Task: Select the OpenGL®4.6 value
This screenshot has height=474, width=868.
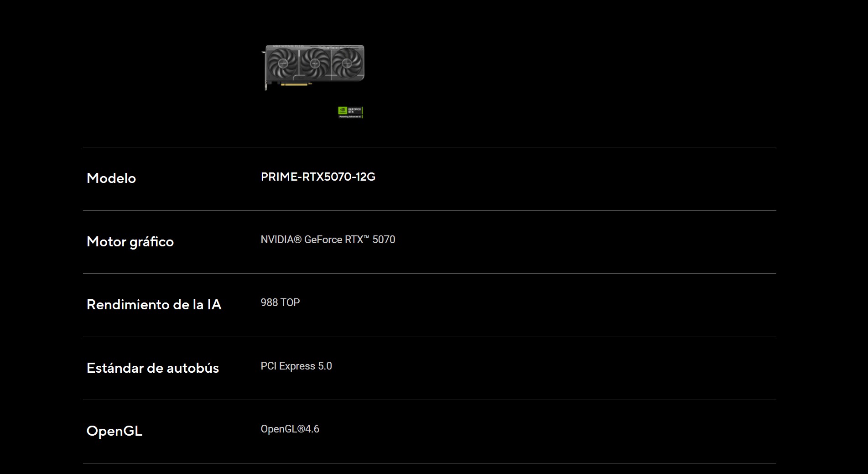Action: (290, 429)
